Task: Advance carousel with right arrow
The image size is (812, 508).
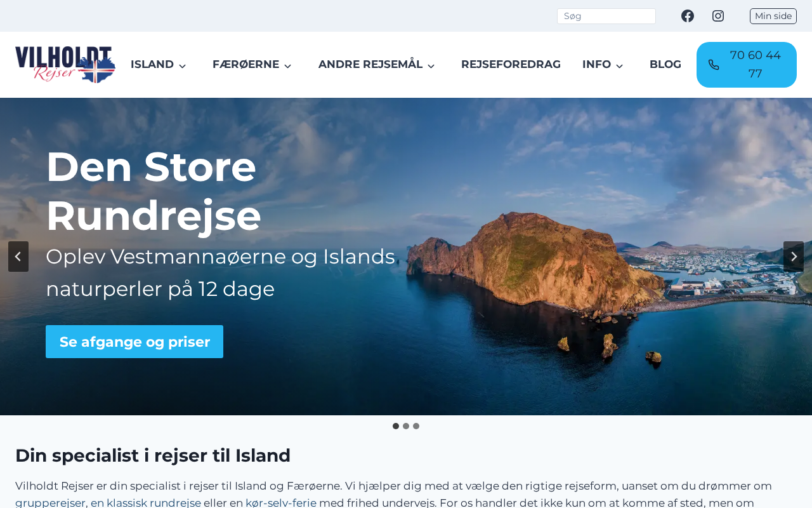Action: click(x=794, y=257)
